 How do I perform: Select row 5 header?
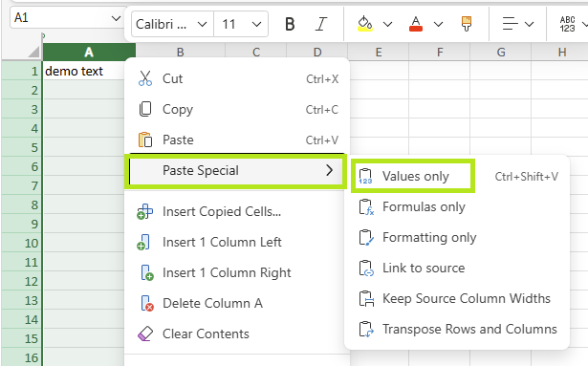(x=22, y=147)
